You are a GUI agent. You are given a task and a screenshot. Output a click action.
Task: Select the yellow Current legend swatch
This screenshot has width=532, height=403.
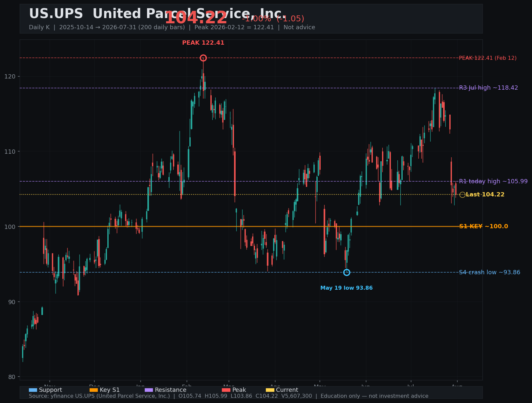[270, 390]
